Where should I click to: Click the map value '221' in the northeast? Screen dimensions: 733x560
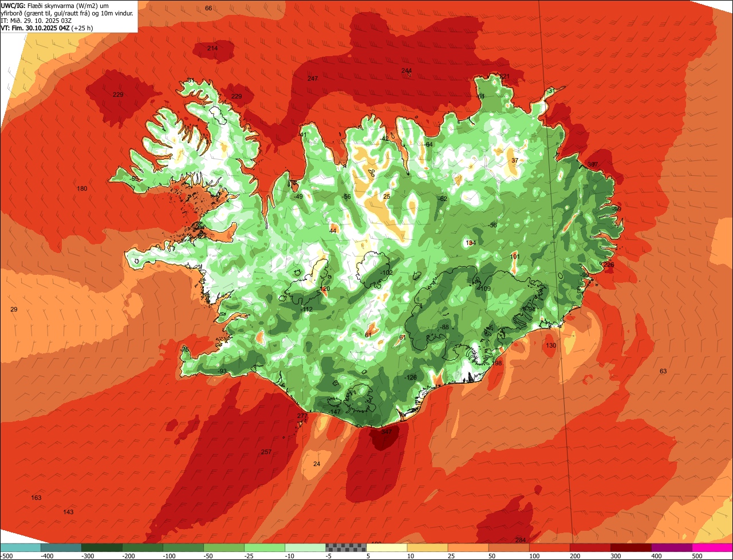(505, 76)
